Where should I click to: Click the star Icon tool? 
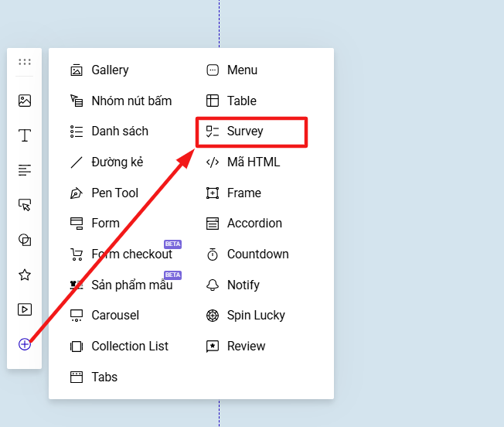pyautogui.click(x=25, y=275)
